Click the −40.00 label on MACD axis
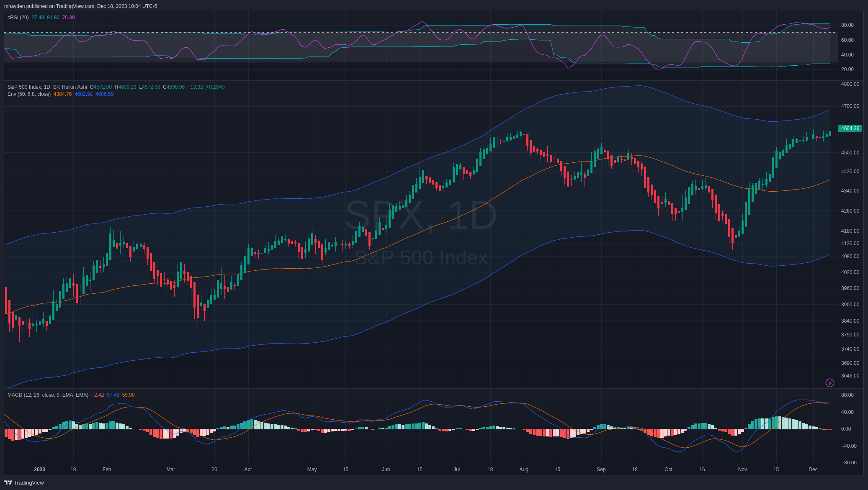The width and height of the screenshot is (868, 490). [x=849, y=446]
